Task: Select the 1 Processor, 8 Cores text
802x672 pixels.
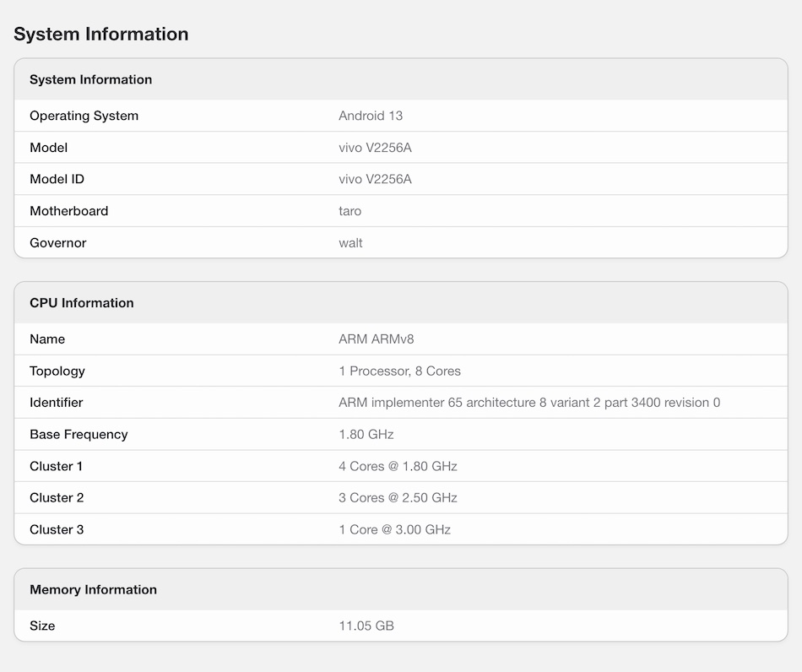Action: [399, 371]
